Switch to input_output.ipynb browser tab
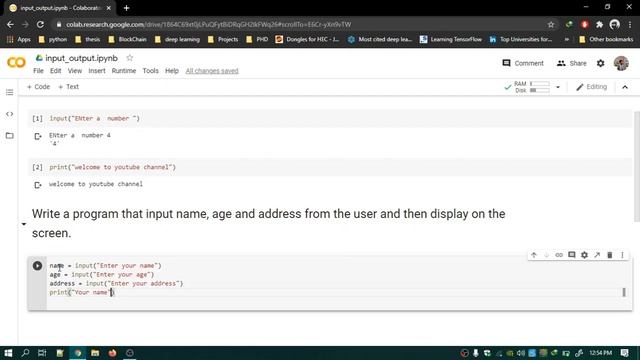The width and height of the screenshot is (640, 360). [60, 8]
